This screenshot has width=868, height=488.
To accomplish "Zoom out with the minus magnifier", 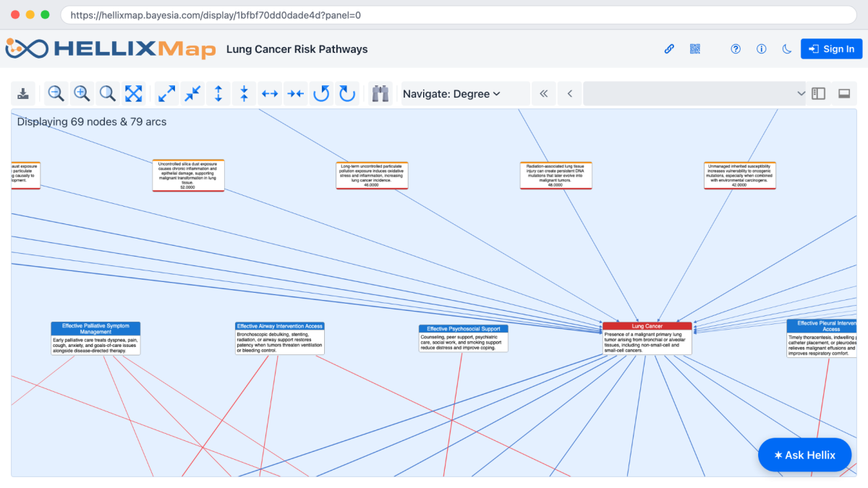I will [56, 93].
